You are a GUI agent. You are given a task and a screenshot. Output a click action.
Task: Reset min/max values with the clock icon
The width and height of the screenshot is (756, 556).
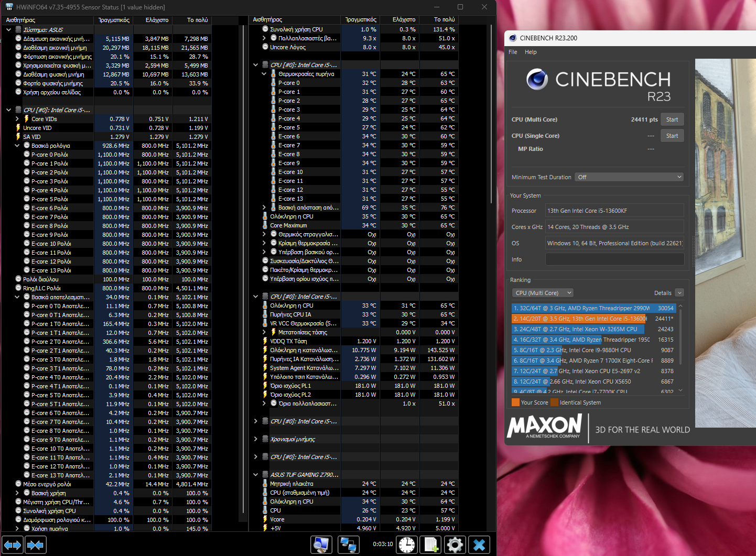click(x=406, y=545)
